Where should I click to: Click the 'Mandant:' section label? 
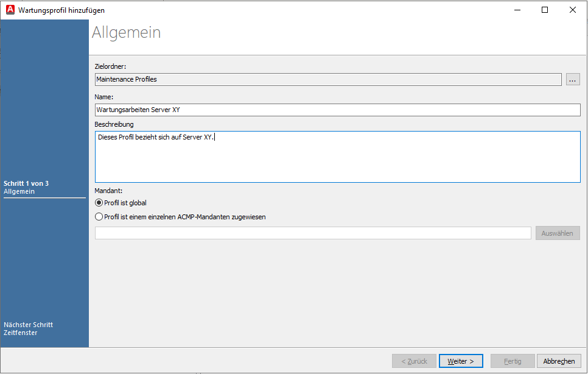(x=109, y=191)
